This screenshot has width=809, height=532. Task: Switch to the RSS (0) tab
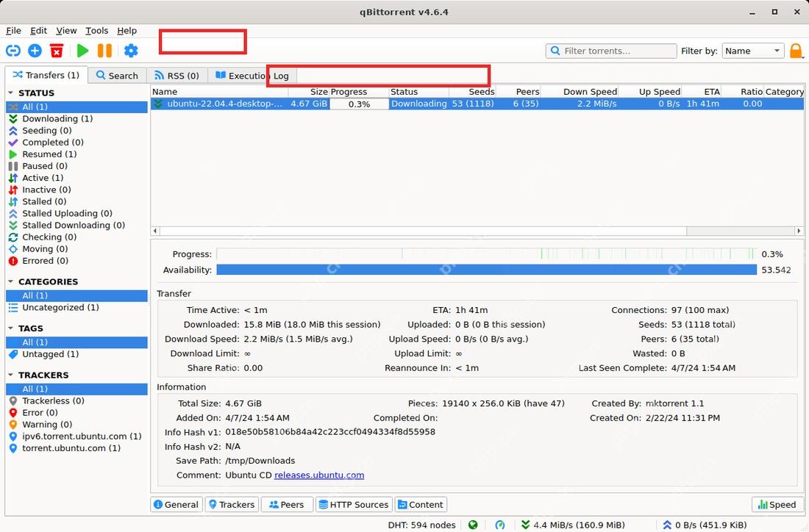177,76
